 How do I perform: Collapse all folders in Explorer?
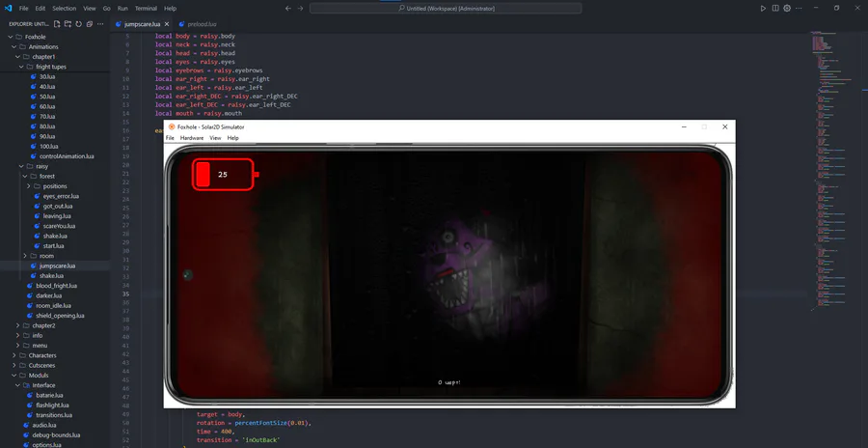pos(89,24)
